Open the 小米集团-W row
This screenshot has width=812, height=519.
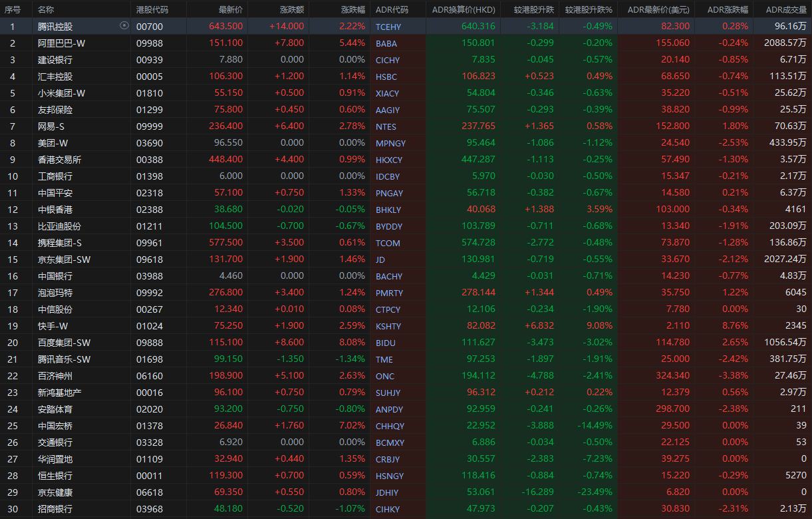click(x=62, y=93)
